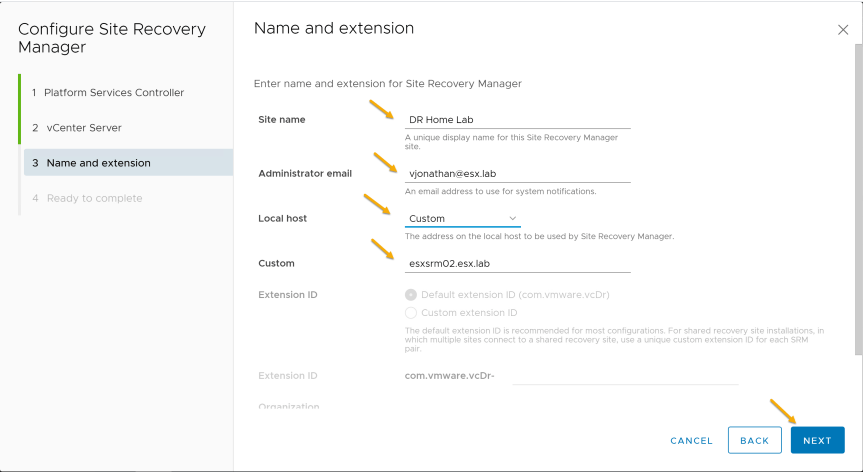Click the 'Administrator email' label
863x472 pixels.
click(305, 173)
